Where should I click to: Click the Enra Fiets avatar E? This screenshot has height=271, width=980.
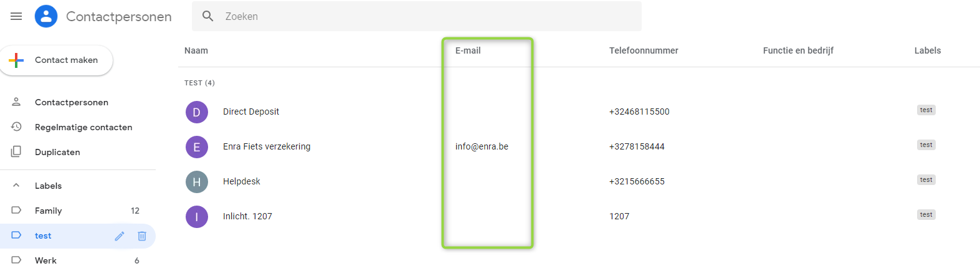[x=197, y=147]
